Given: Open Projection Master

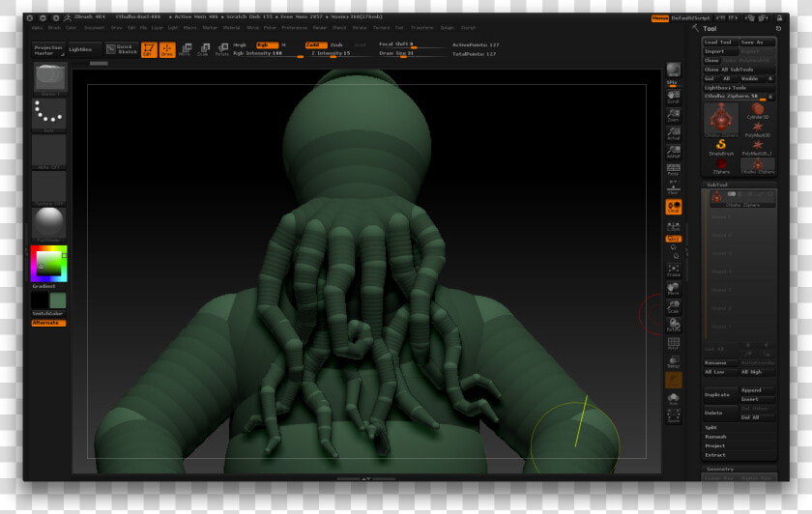Looking at the screenshot, I should (x=48, y=49).
